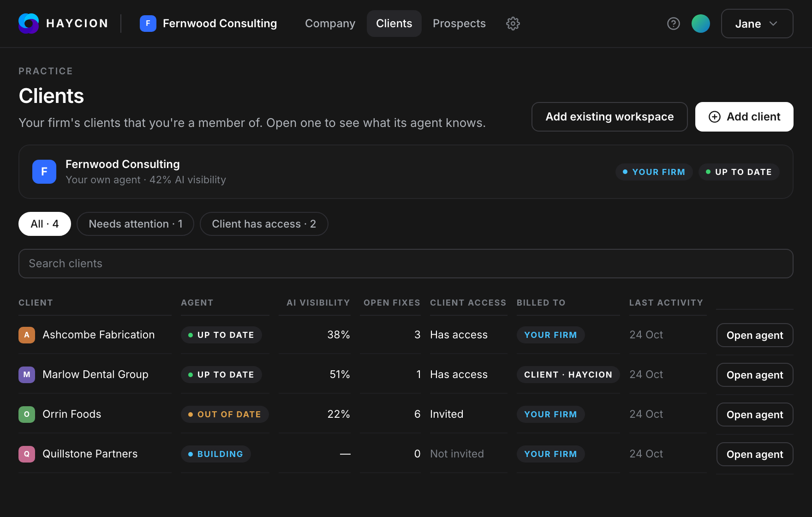Switch to the Company tab
The image size is (812, 517).
pos(330,24)
